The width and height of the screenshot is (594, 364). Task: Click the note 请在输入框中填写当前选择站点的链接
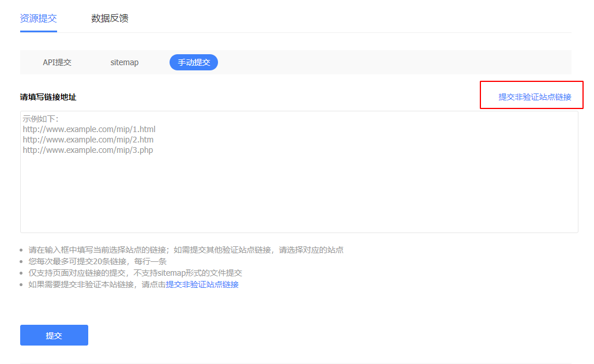(186, 250)
